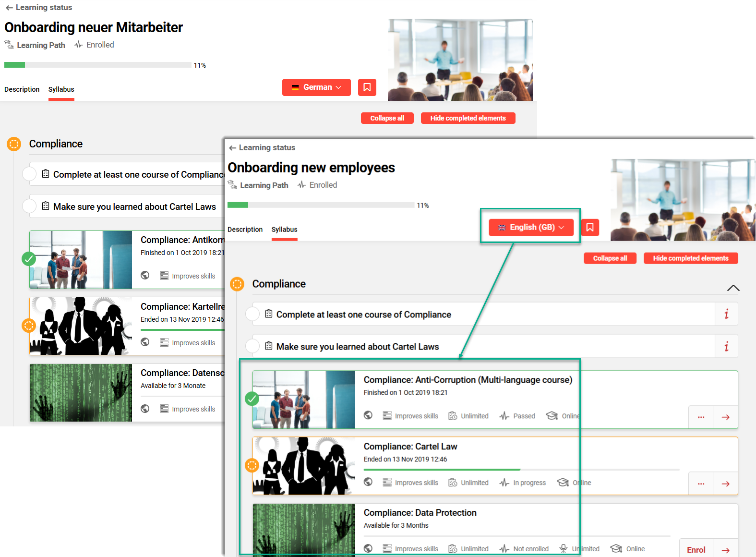Open more options for Anti-Corruption course

(701, 417)
